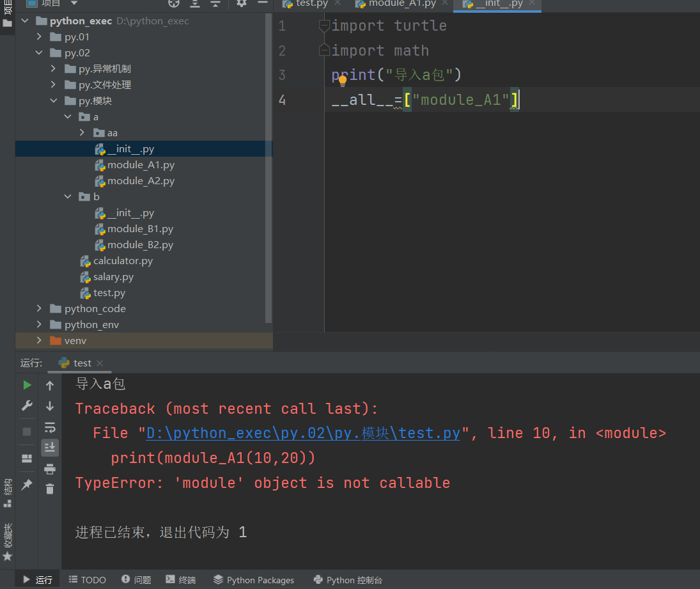This screenshot has height=589, width=700.
Task: Select __init__.py in package a
Action: (x=144, y=149)
